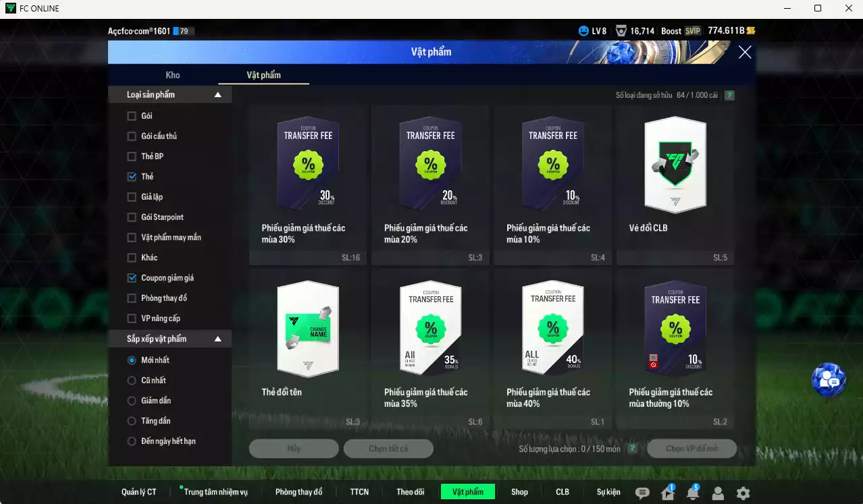Viewport: 863px width, 504px height.
Task: Click the green help icon beside owned count
Action: point(729,96)
